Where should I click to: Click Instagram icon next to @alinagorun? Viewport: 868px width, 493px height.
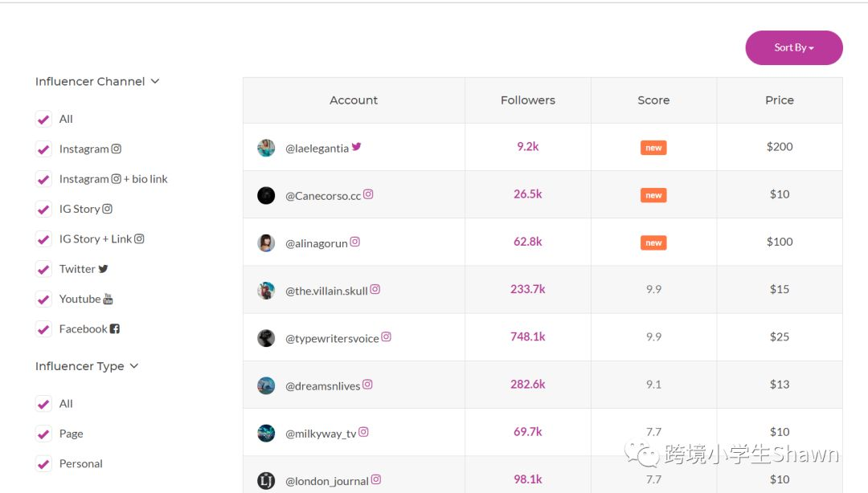coord(355,242)
